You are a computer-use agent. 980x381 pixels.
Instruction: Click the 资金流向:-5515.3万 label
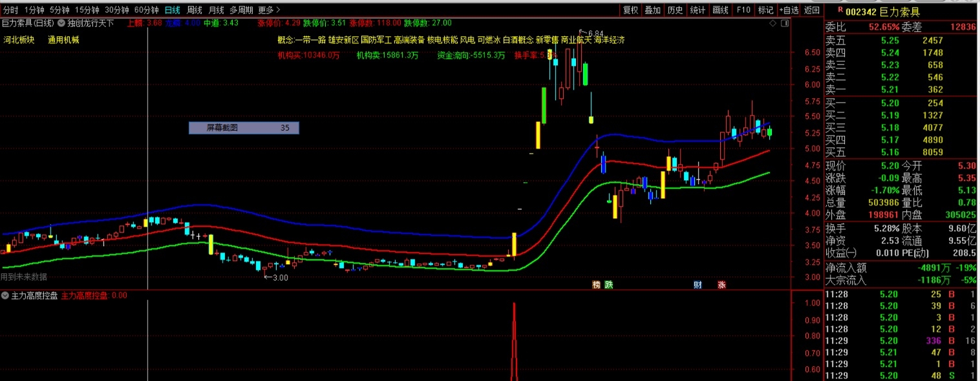pyautogui.click(x=471, y=56)
